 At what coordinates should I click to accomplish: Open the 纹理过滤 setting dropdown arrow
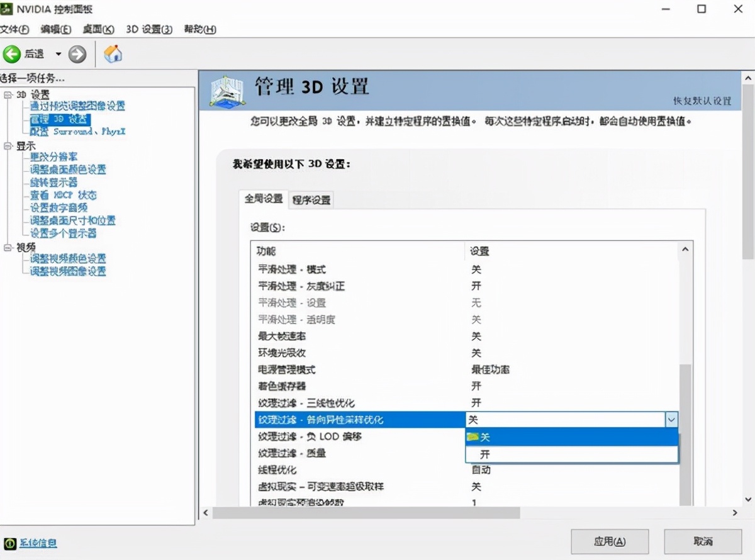[x=671, y=419]
